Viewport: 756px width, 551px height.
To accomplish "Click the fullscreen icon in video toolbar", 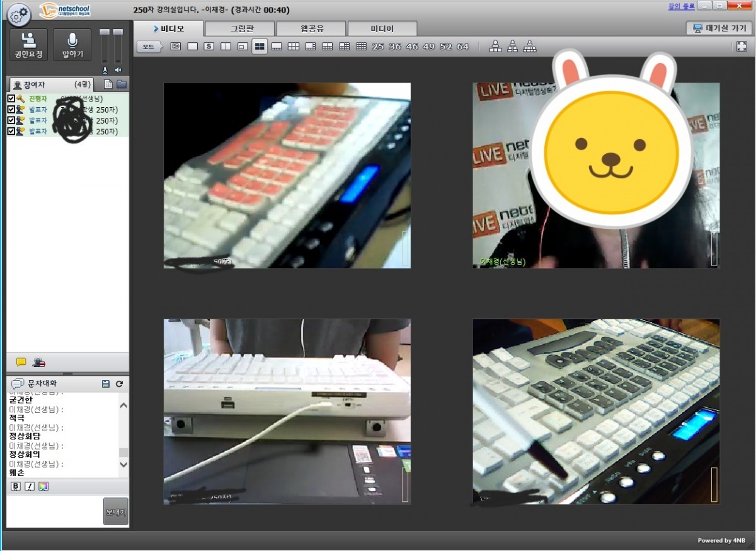I will [742, 47].
